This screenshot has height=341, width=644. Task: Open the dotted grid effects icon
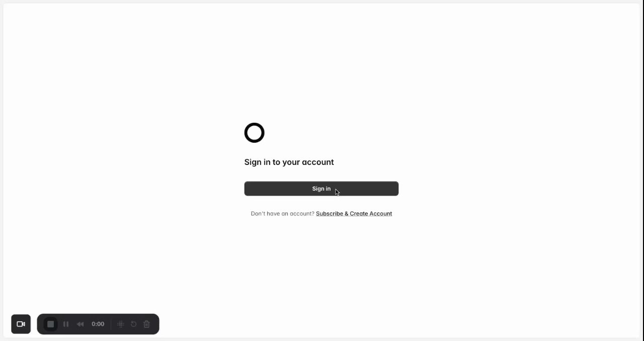click(121, 324)
